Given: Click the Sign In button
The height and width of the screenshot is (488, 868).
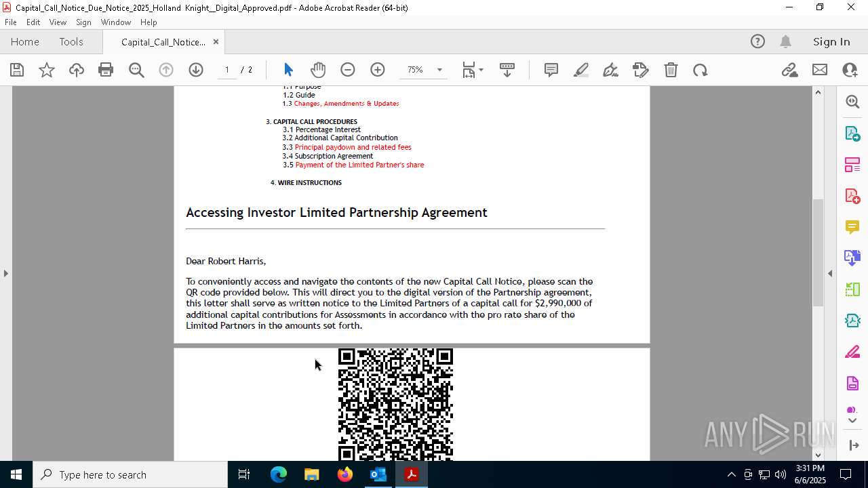Looking at the screenshot, I should pos(831,41).
